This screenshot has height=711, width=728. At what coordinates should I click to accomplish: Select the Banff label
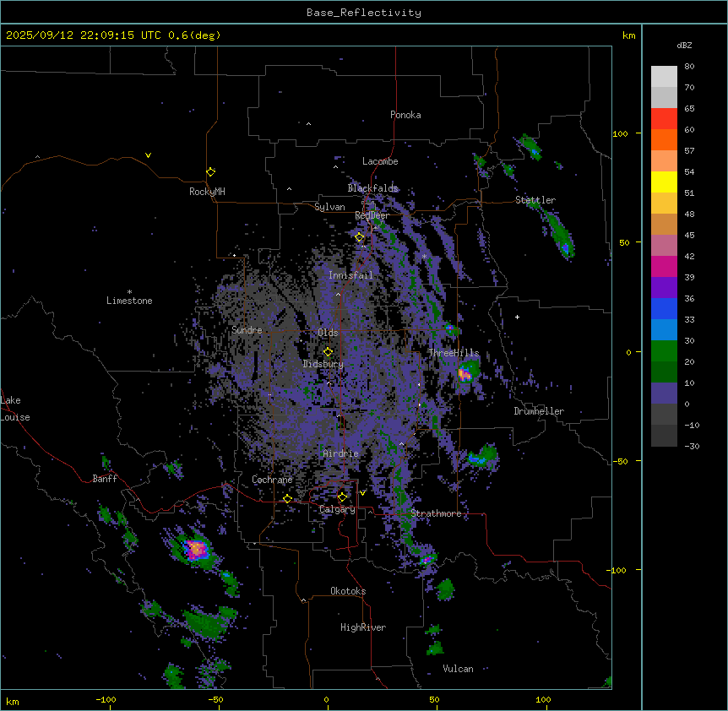tap(105, 479)
